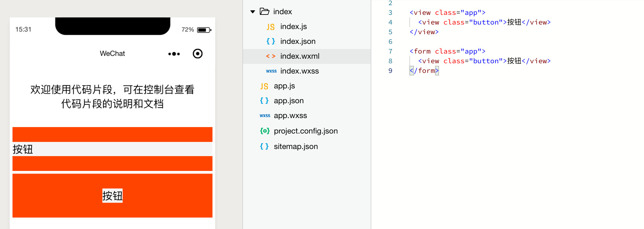Click the JS icon next to index.js
Viewport: 644px width, 229px height.
(x=270, y=27)
